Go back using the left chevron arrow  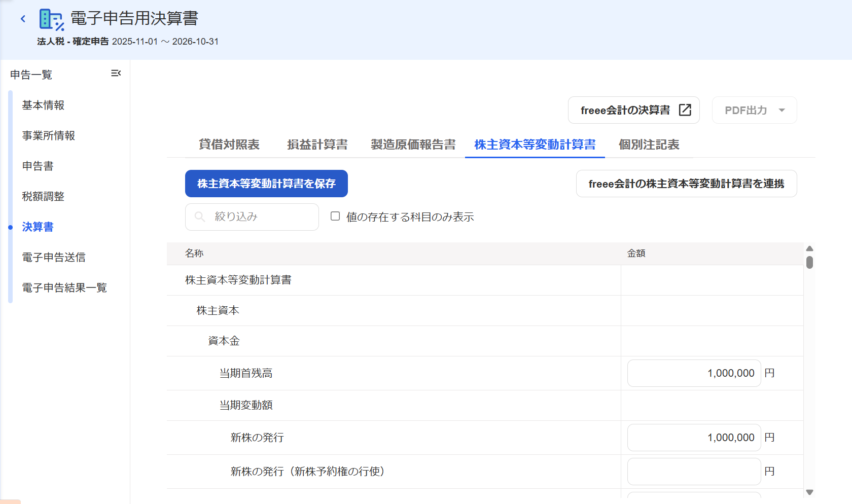click(23, 19)
